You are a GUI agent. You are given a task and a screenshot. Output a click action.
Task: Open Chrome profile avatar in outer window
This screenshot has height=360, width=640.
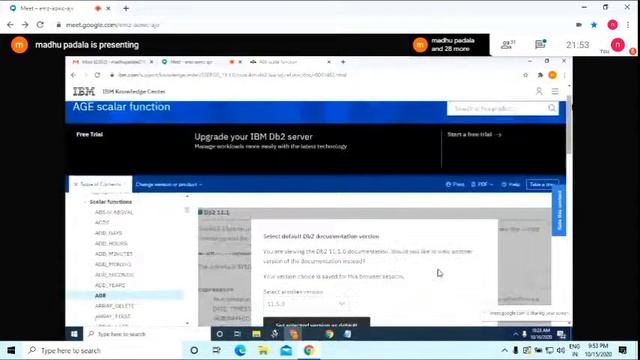613,25
